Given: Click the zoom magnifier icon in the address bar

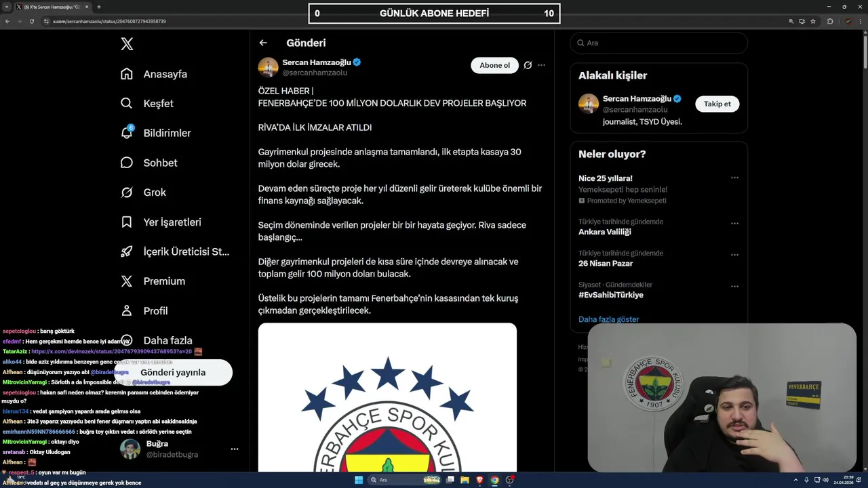Looking at the screenshot, I should 791,21.
